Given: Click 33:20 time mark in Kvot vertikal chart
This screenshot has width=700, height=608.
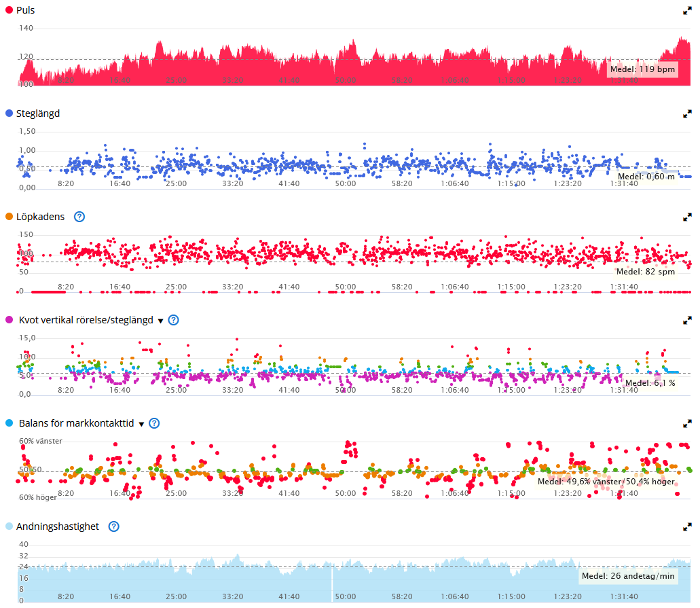Looking at the screenshot, I should (233, 390).
